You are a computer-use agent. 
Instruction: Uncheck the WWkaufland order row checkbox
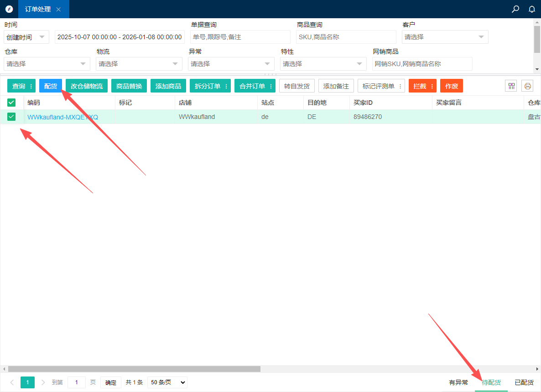[x=11, y=117]
